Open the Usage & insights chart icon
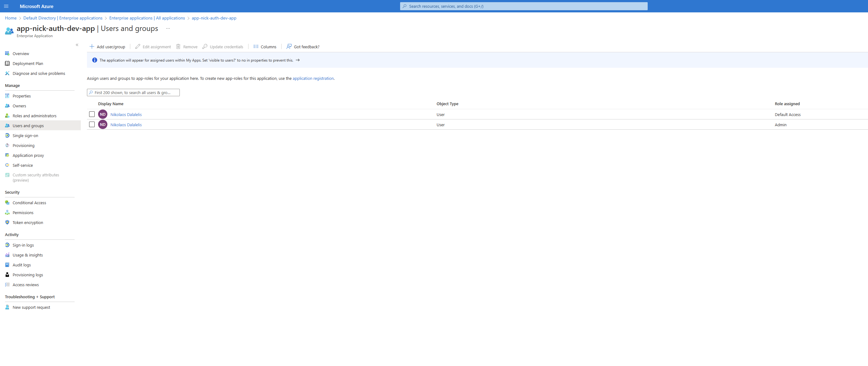The image size is (868, 366). pyautogui.click(x=7, y=255)
